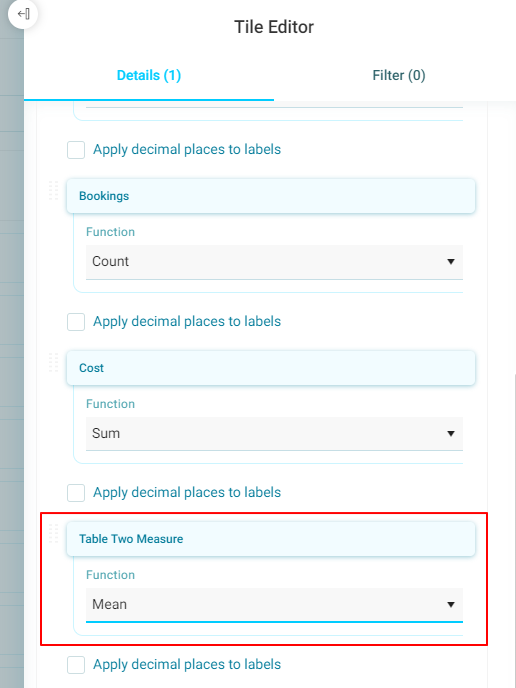516x688 pixels.
Task: Open the Bookings Function dropdown showing Count
Action: click(x=274, y=262)
